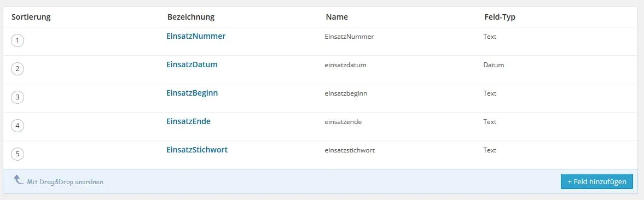Click the sort handle number 4

click(x=18, y=126)
